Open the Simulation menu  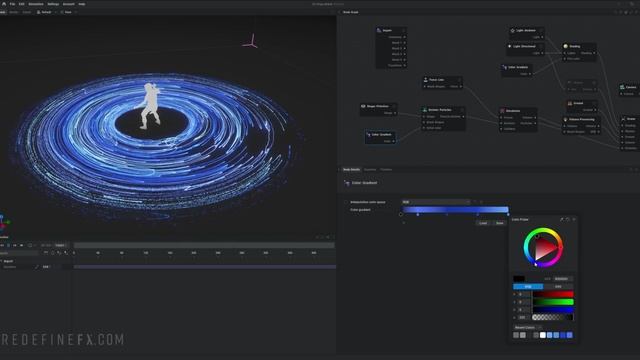point(36,4)
